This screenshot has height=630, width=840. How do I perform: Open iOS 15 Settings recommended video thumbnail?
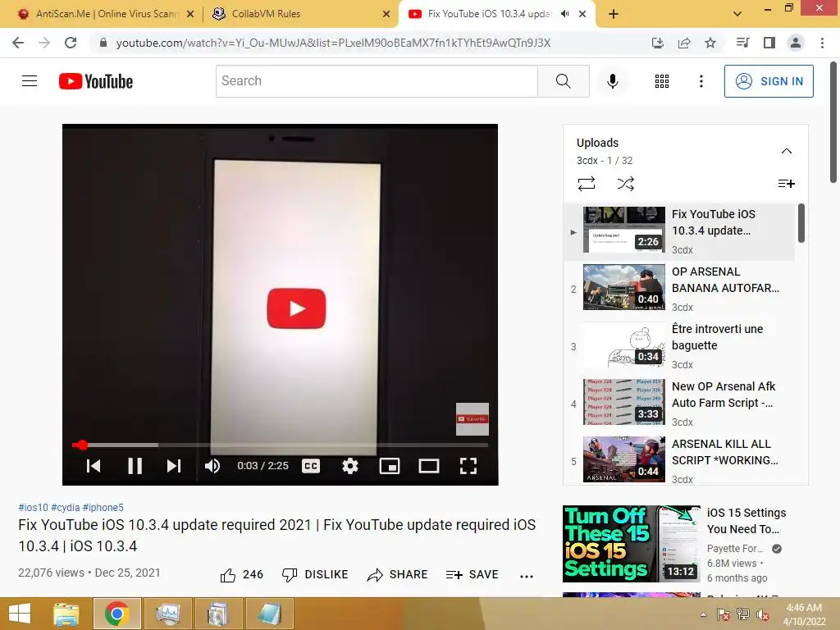coord(631,544)
